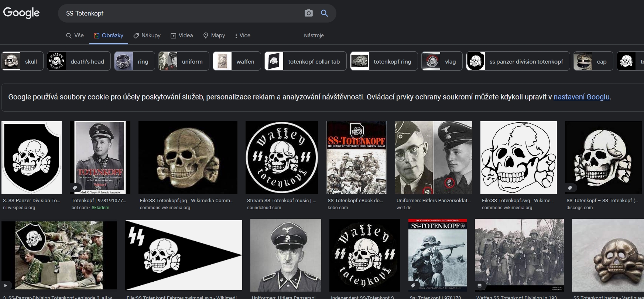The width and height of the screenshot is (644, 299).
Task: Click the Google logo
Action: (x=21, y=13)
